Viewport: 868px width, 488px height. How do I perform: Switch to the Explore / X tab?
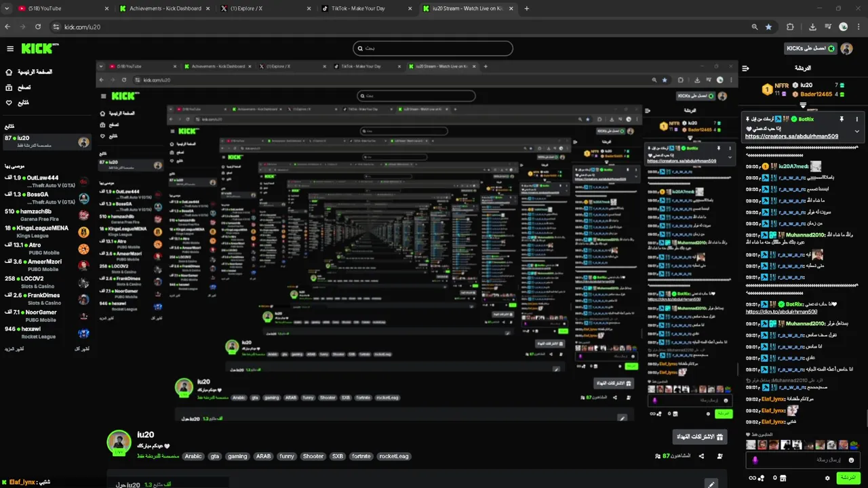[265, 8]
